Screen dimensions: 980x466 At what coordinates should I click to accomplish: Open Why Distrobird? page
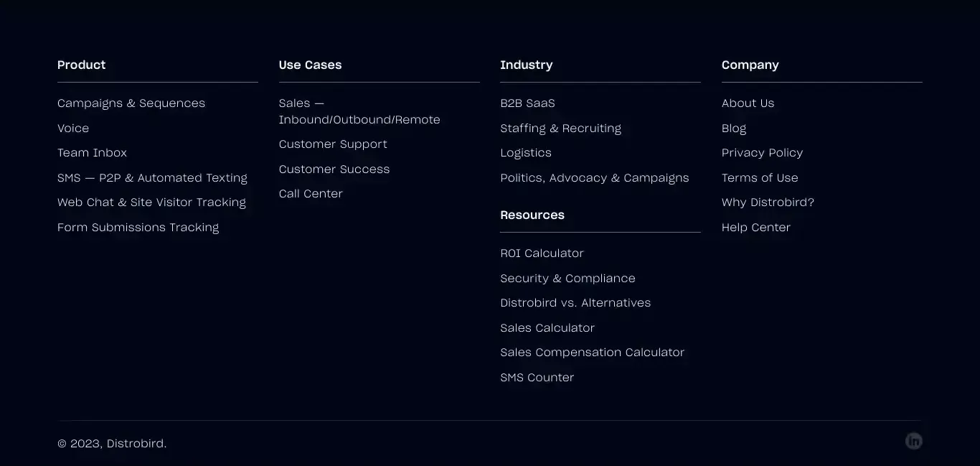pos(768,202)
